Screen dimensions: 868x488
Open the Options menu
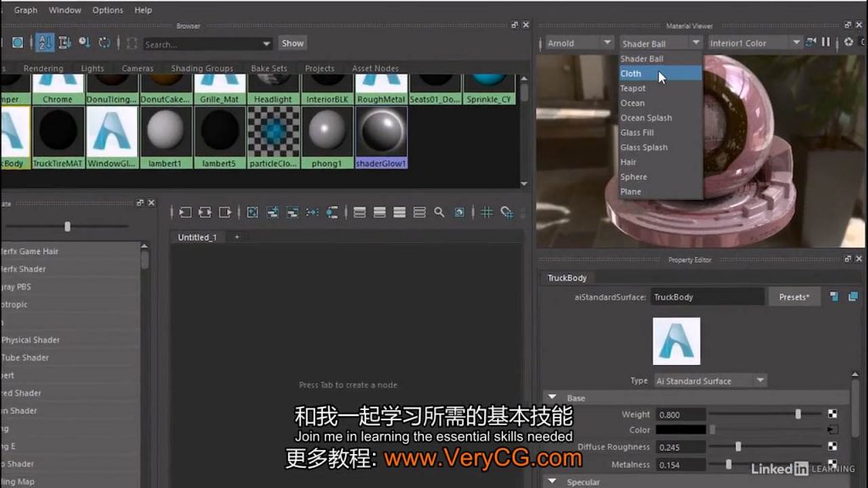point(108,10)
